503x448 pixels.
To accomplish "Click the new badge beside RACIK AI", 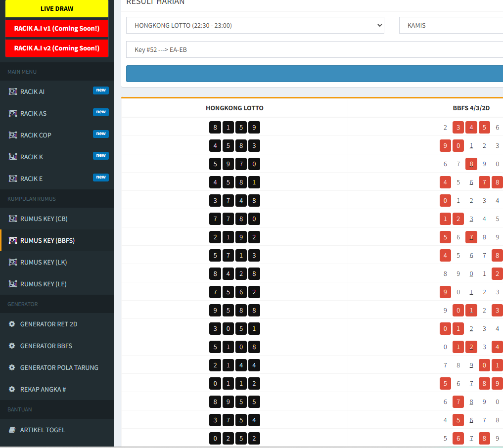I will click(101, 90).
